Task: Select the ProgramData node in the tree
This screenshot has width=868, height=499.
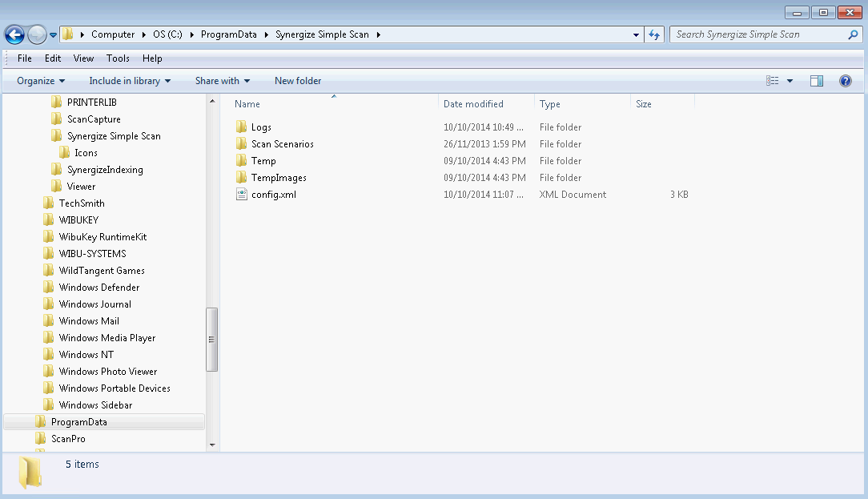Action: [104, 422]
